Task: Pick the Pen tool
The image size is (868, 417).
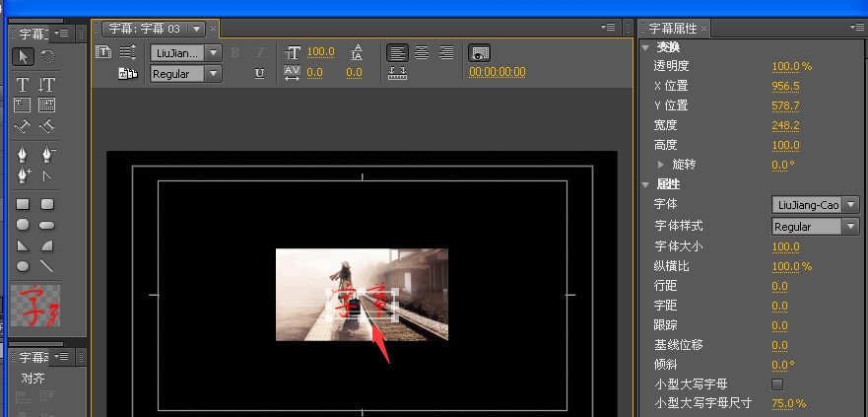Action: [22, 155]
